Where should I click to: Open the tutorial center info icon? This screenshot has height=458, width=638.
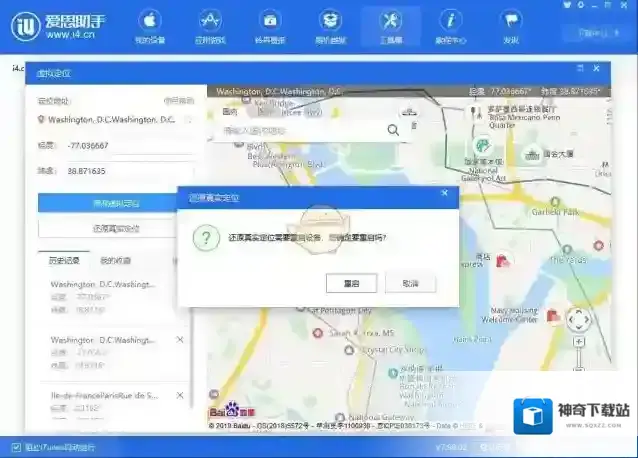(x=451, y=25)
